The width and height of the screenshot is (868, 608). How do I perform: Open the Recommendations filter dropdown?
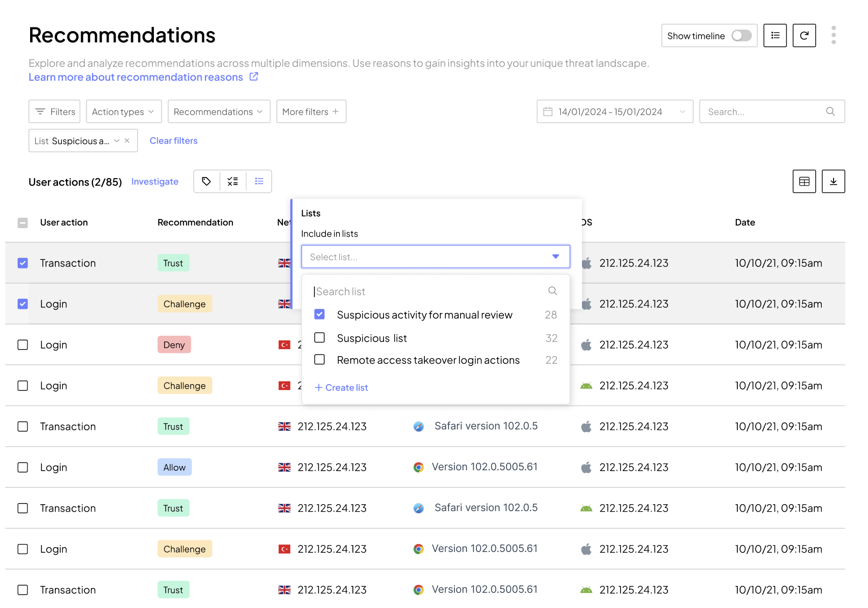[x=218, y=111]
